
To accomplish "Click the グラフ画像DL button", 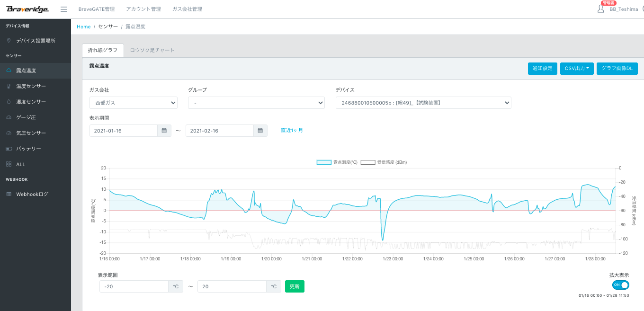I will (x=617, y=69).
